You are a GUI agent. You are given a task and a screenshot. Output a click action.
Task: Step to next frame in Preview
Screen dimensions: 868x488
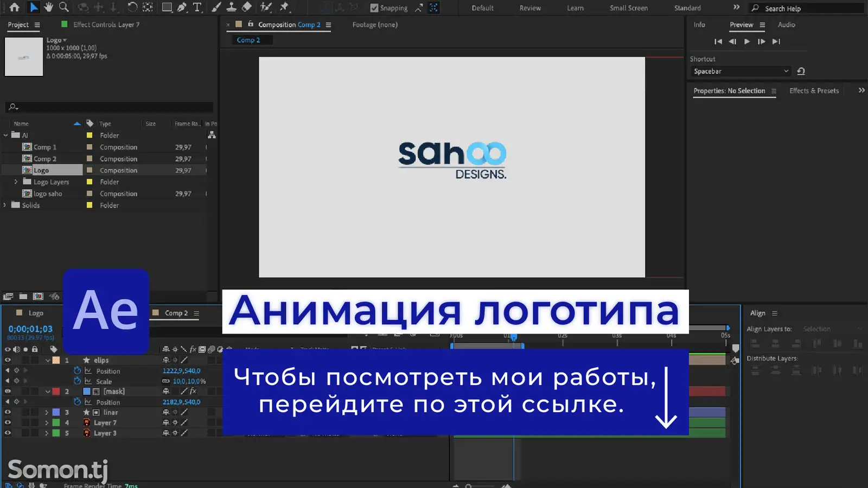762,42
